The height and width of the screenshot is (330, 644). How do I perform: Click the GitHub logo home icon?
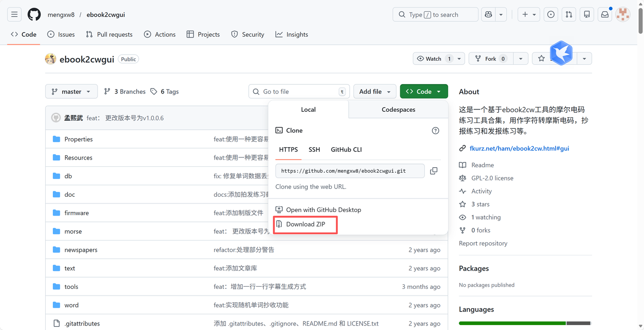[x=34, y=15]
